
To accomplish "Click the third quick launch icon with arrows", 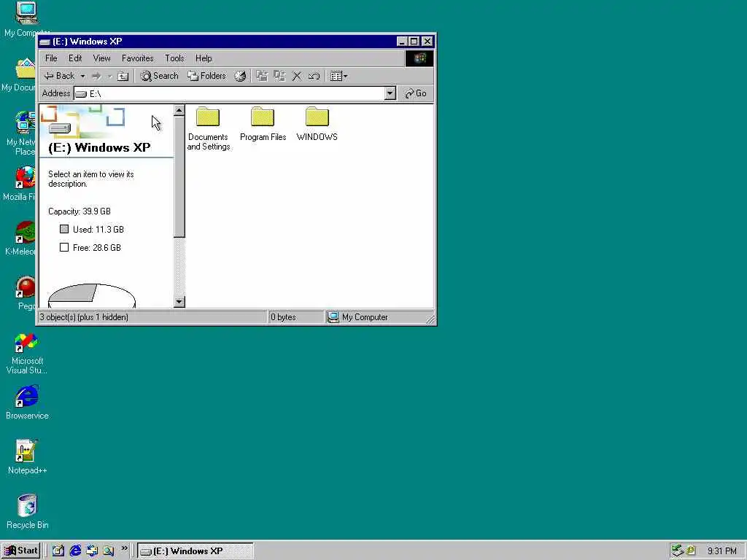I will point(92,551).
